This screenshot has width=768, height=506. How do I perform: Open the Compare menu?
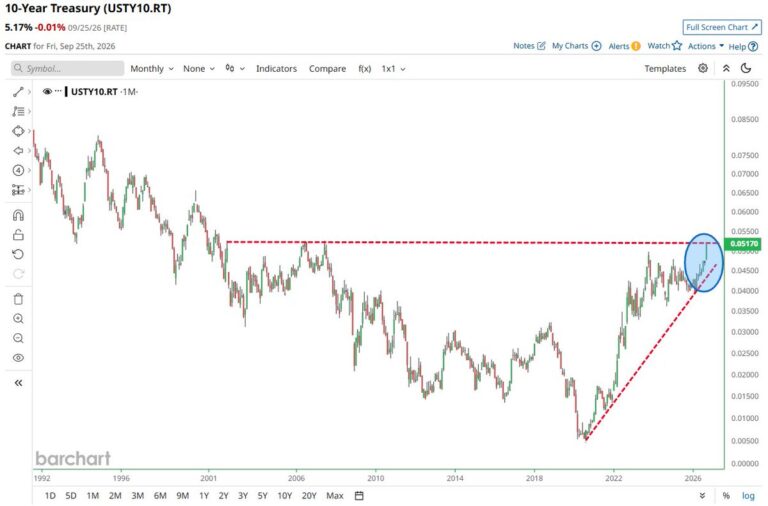(327, 69)
